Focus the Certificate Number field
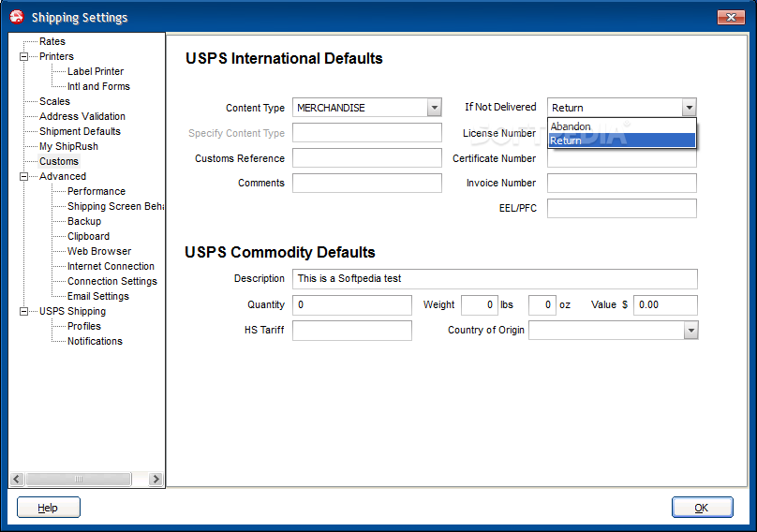 coord(622,159)
